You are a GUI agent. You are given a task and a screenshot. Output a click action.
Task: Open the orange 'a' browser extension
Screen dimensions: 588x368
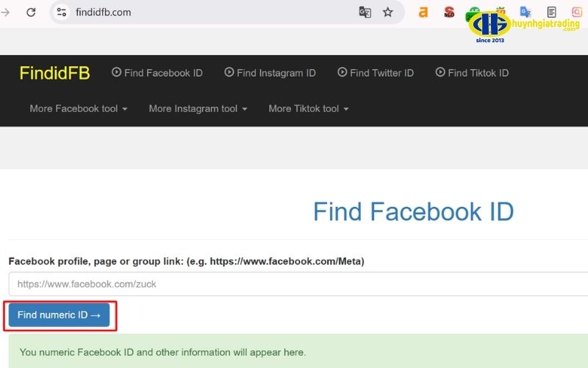423,13
